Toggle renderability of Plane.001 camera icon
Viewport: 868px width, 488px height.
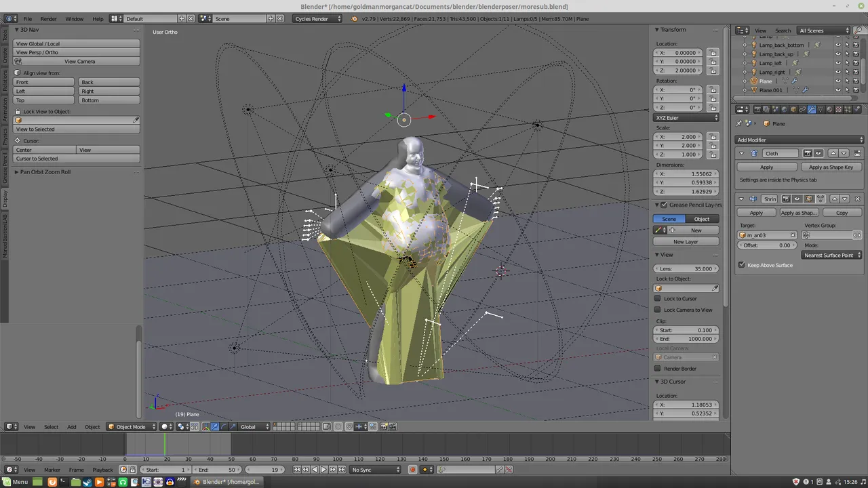[856, 89]
